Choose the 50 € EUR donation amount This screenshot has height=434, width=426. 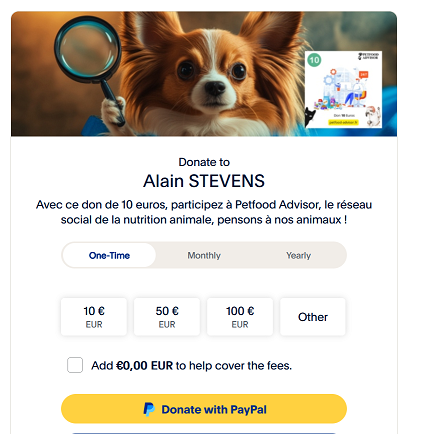click(x=167, y=317)
